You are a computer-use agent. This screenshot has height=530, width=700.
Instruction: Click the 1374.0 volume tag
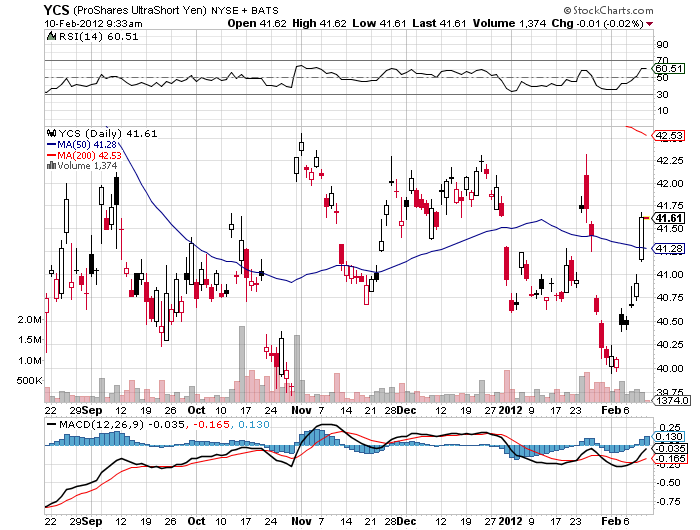pyautogui.click(x=672, y=400)
